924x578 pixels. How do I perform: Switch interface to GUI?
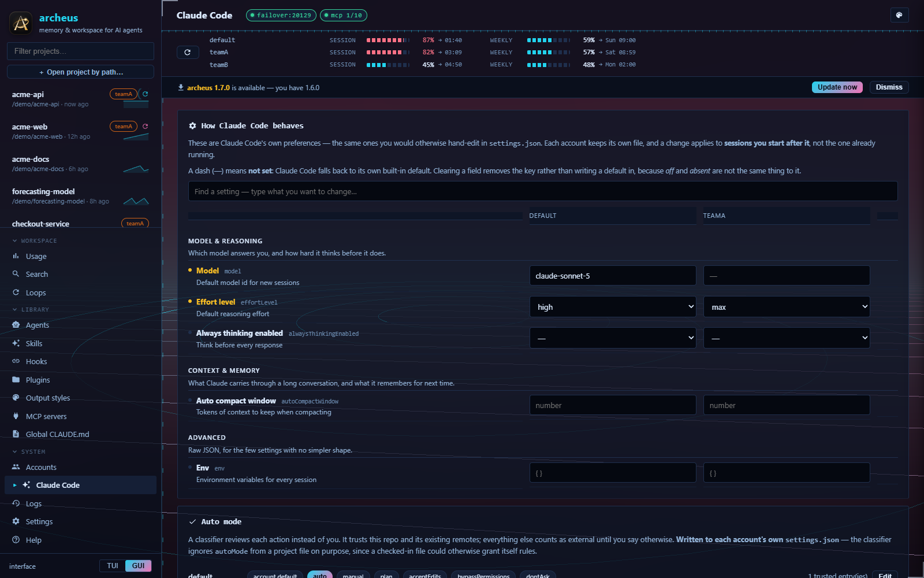(x=139, y=566)
